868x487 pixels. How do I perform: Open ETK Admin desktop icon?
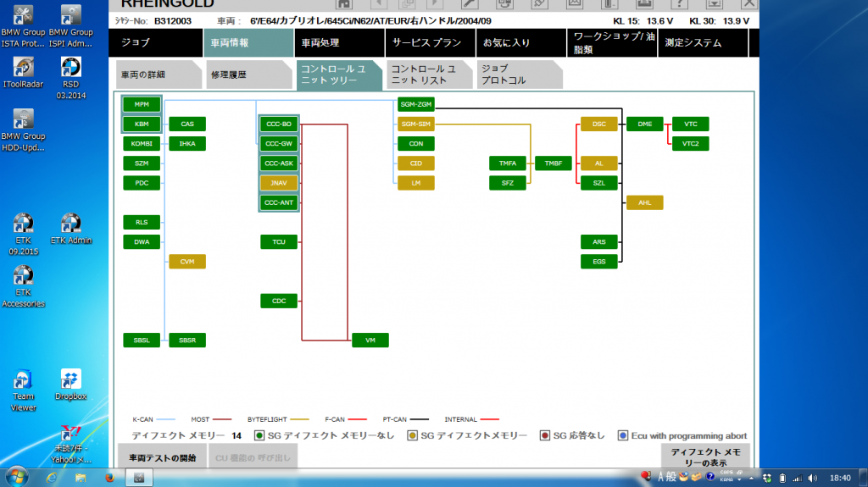coord(71,229)
